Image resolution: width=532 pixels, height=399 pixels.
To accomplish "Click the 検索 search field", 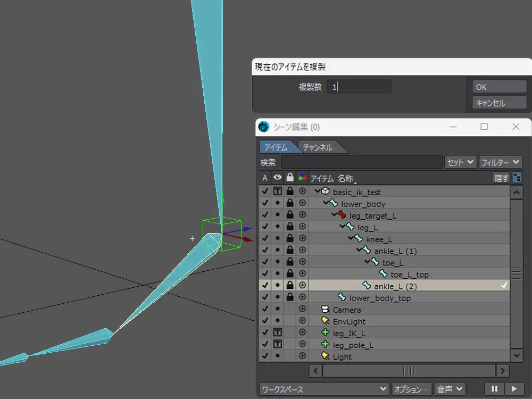I will pyautogui.click(x=362, y=162).
